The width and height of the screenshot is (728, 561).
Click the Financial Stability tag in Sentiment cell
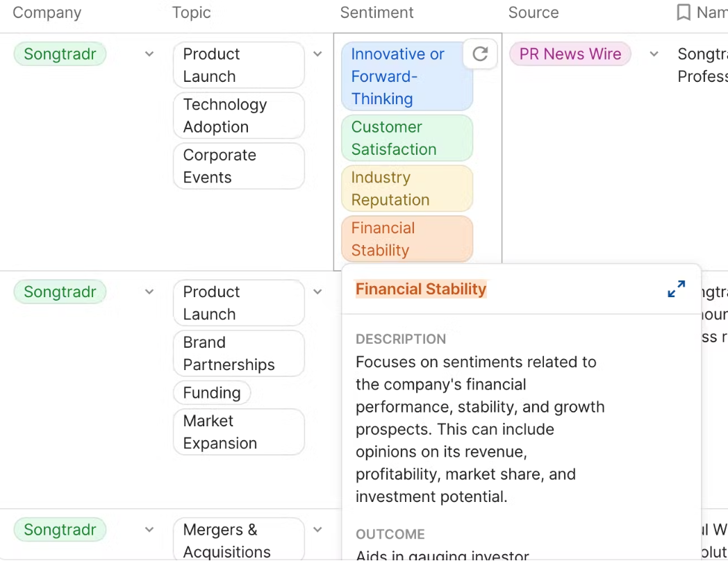406,239
